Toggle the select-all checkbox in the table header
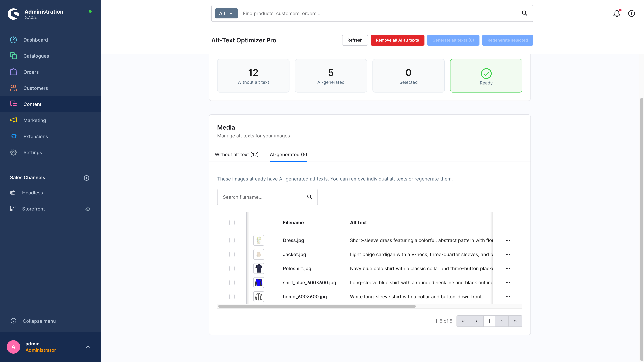Image resolution: width=644 pixels, height=362 pixels. point(232,223)
